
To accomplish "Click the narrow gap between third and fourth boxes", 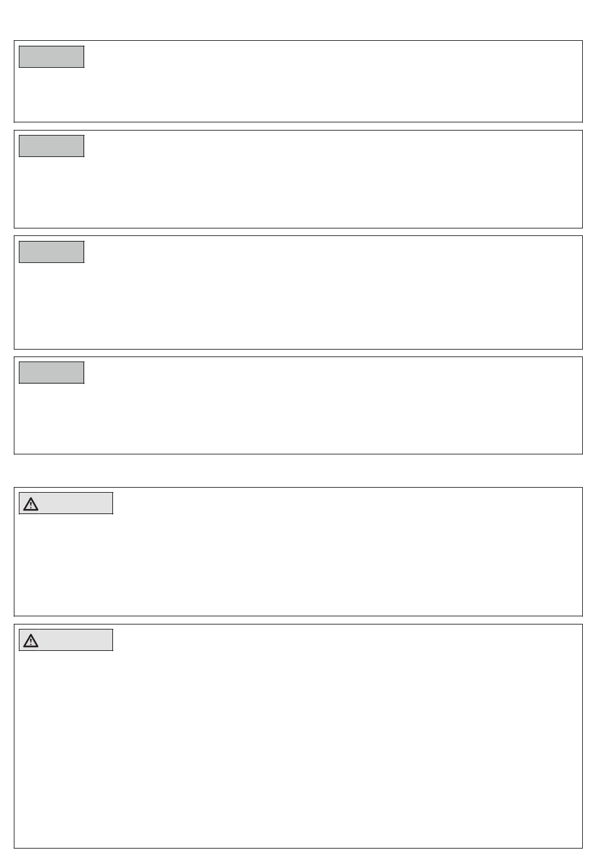I will pyautogui.click(x=298, y=353).
